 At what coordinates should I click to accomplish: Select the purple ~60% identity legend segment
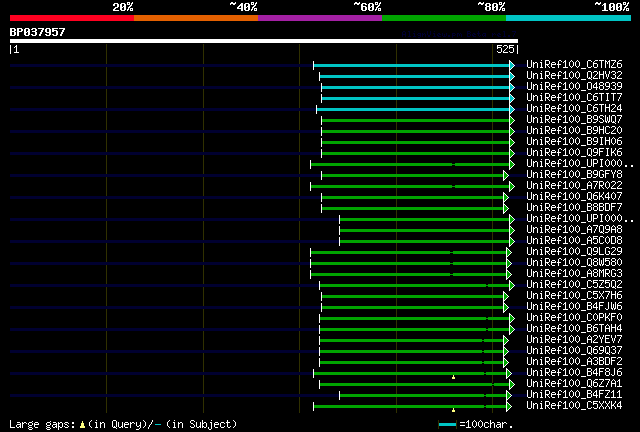pos(320,18)
